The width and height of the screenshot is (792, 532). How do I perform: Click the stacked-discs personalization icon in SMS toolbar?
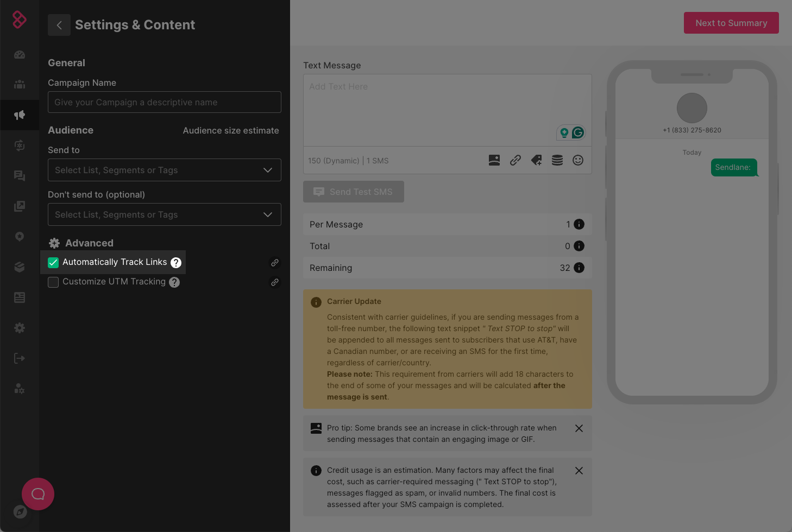click(x=557, y=160)
